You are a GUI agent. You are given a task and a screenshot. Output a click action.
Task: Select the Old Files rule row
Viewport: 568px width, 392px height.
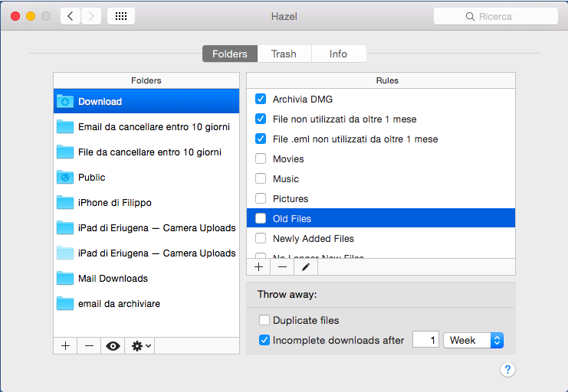(381, 218)
